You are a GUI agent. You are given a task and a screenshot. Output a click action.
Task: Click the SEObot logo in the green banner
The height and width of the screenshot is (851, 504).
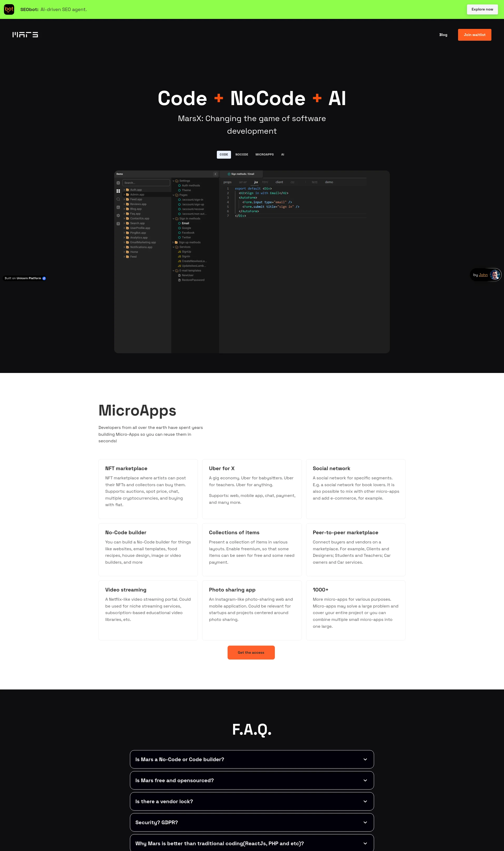(x=9, y=9)
